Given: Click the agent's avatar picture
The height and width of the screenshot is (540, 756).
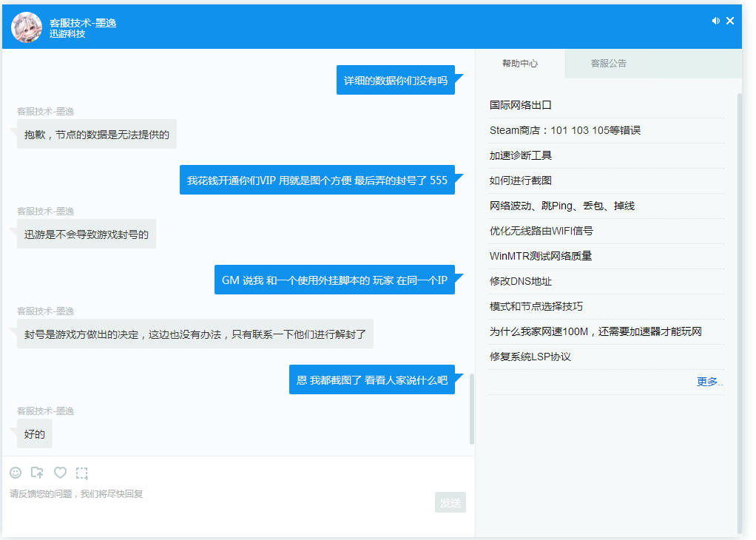Looking at the screenshot, I should point(27,27).
